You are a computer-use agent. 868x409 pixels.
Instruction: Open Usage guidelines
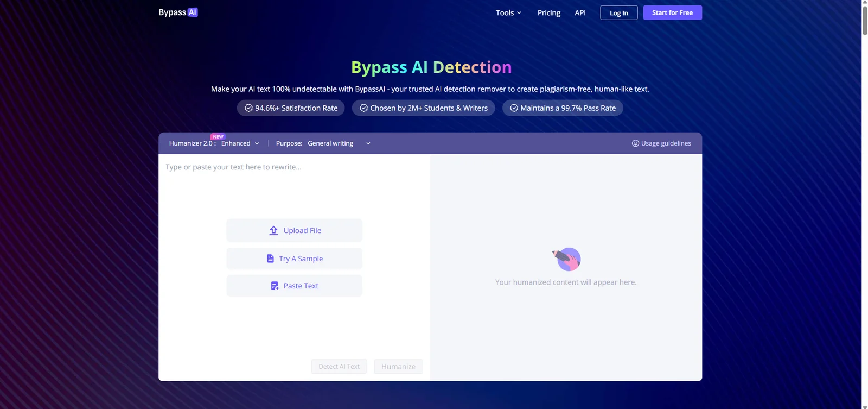tap(661, 143)
